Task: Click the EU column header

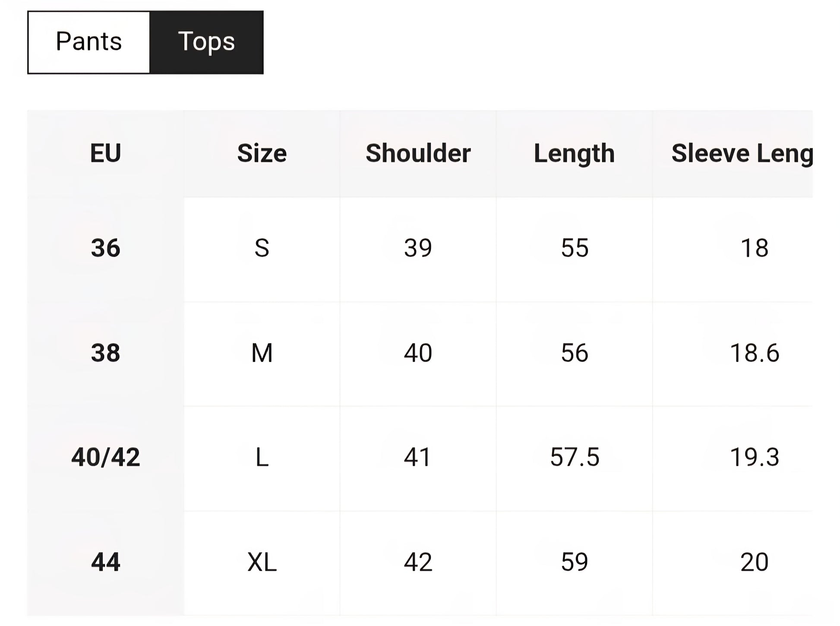Action: pos(106,153)
